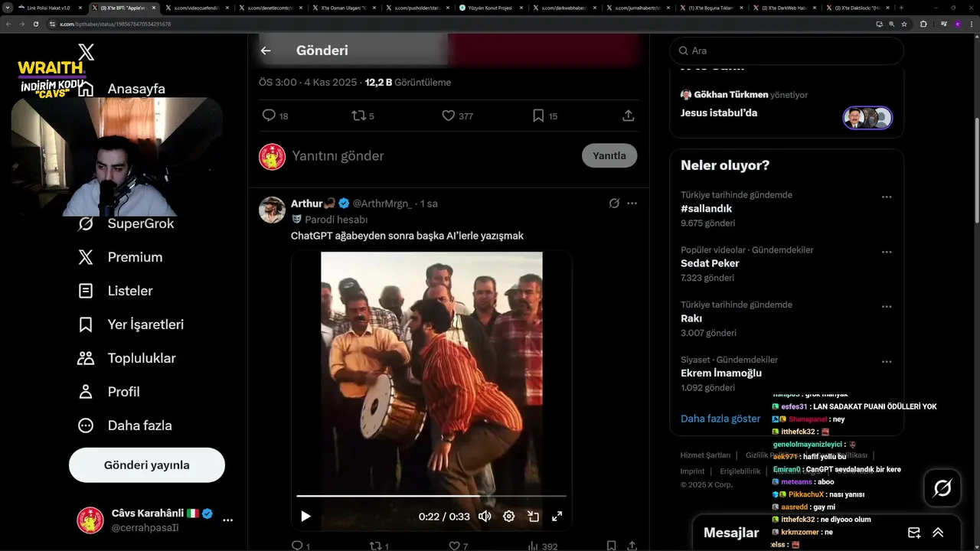Viewport: 980px width, 551px height.
Task: Open account menu dots next to Câvs Karahânli
Action: pos(227,520)
